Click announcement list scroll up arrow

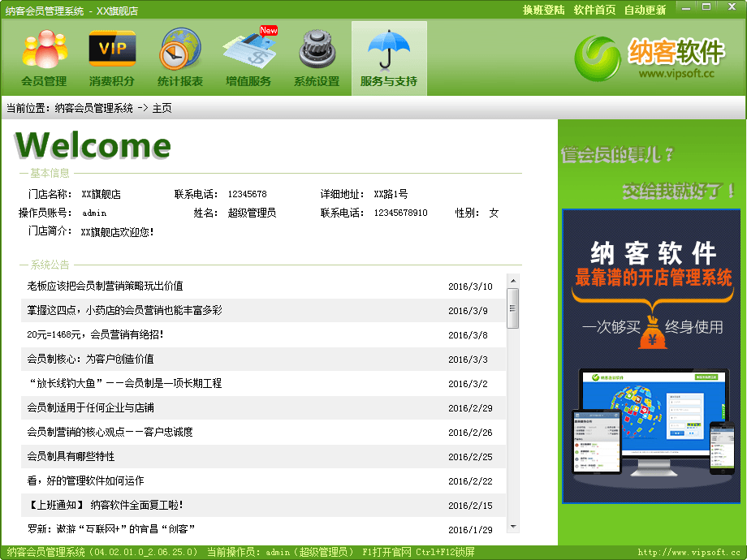(x=512, y=281)
